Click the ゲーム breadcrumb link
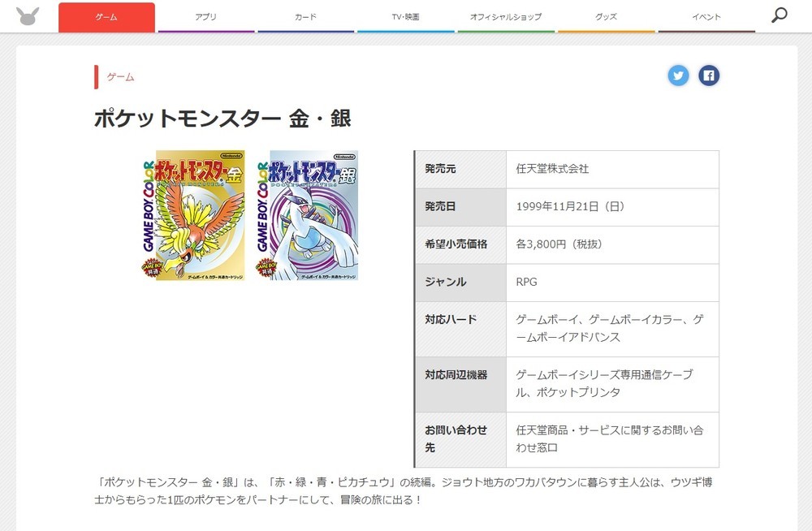This screenshot has width=812, height=531. pyautogui.click(x=119, y=78)
